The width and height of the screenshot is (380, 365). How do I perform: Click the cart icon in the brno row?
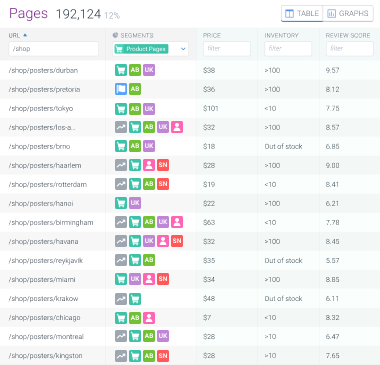(121, 146)
